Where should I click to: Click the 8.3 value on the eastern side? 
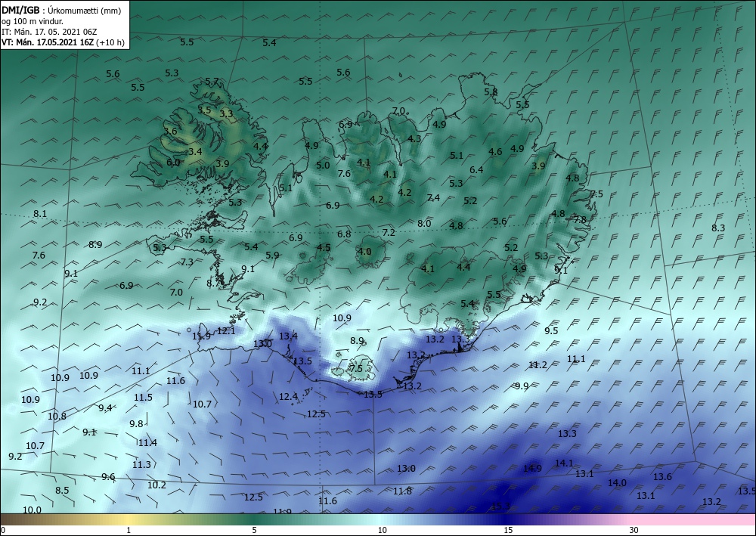(718, 228)
